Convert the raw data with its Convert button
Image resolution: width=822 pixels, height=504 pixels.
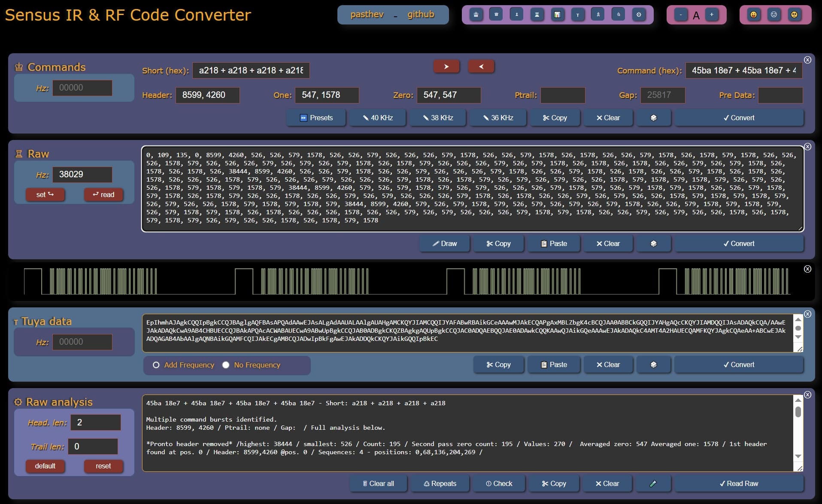click(x=739, y=243)
